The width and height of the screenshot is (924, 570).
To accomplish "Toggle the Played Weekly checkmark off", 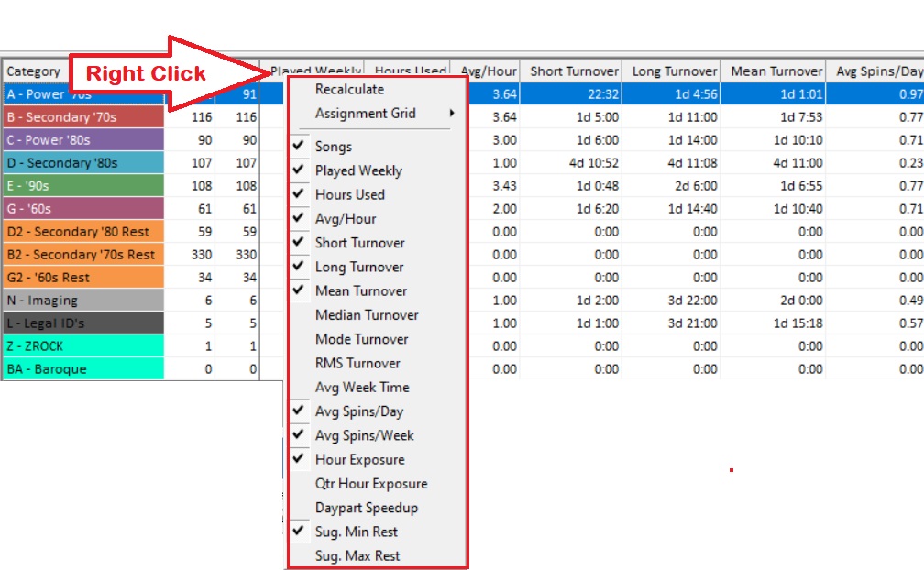I will (358, 170).
